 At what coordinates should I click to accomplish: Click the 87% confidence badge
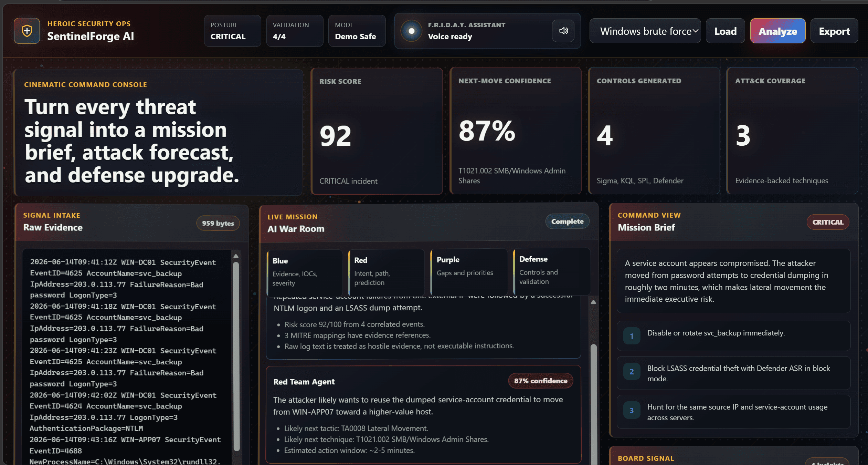point(541,381)
